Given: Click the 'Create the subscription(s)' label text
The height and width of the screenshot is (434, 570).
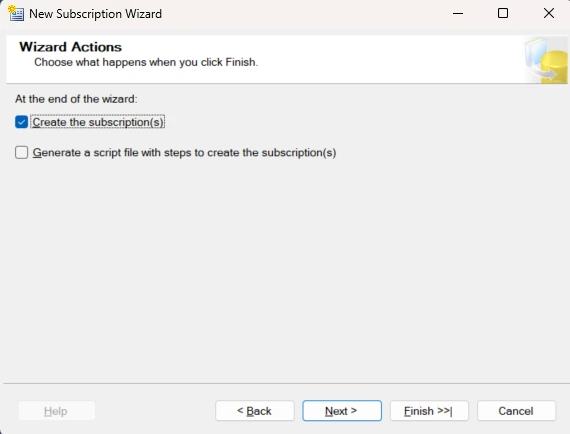Looking at the screenshot, I should (98, 122).
